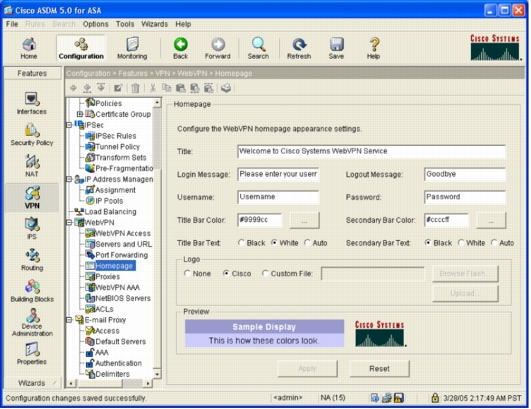Viewport: 531px width, 409px height.
Task: Open the Wizards menu
Action: click(x=154, y=24)
